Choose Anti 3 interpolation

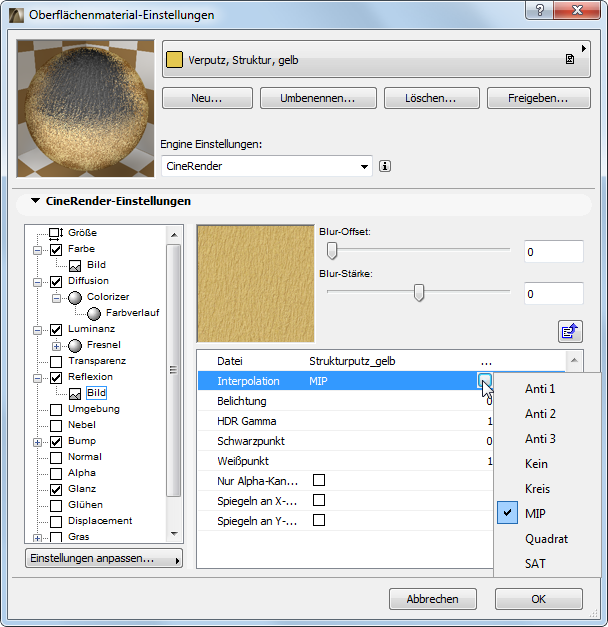coord(547,439)
